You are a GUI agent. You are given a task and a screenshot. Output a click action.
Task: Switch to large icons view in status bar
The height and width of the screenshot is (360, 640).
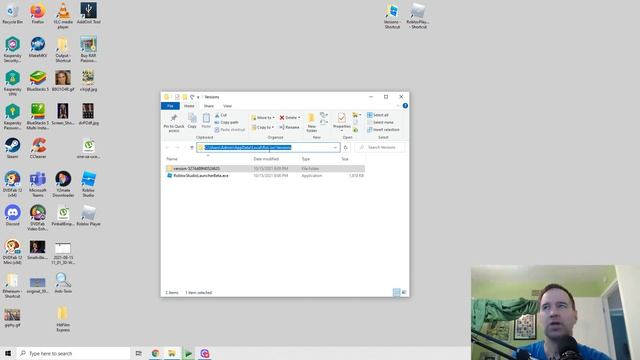[404, 292]
